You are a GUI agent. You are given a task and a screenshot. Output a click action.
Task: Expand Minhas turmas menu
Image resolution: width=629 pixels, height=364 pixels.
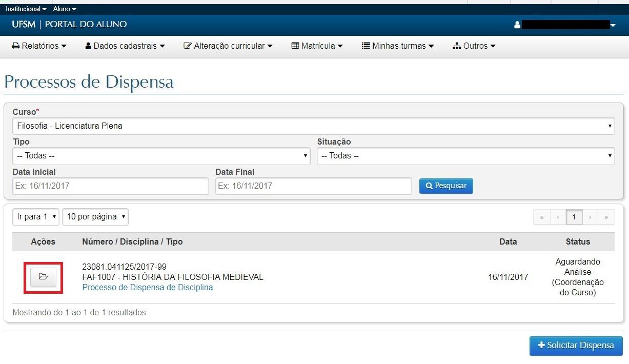pyautogui.click(x=398, y=46)
